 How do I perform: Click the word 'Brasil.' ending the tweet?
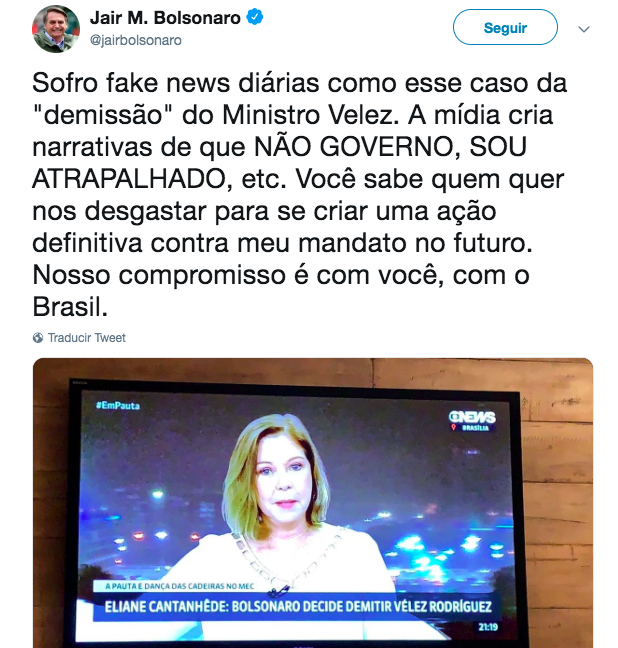tap(70, 307)
